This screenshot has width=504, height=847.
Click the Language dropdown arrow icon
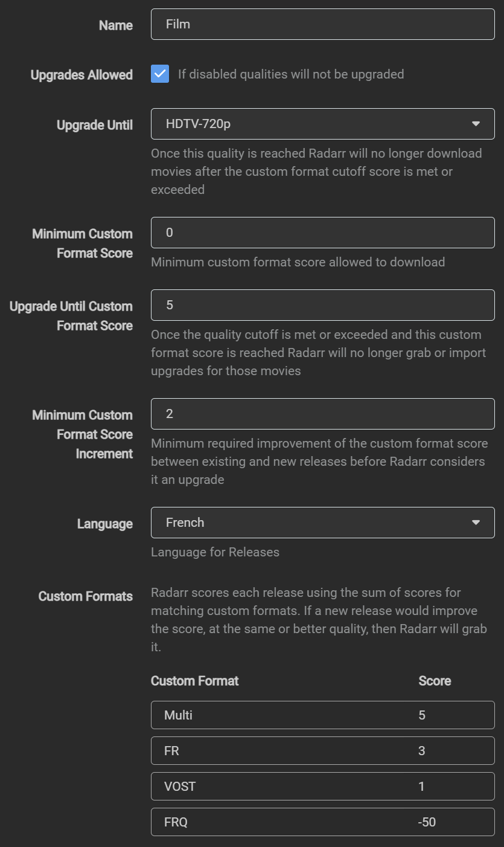476,523
